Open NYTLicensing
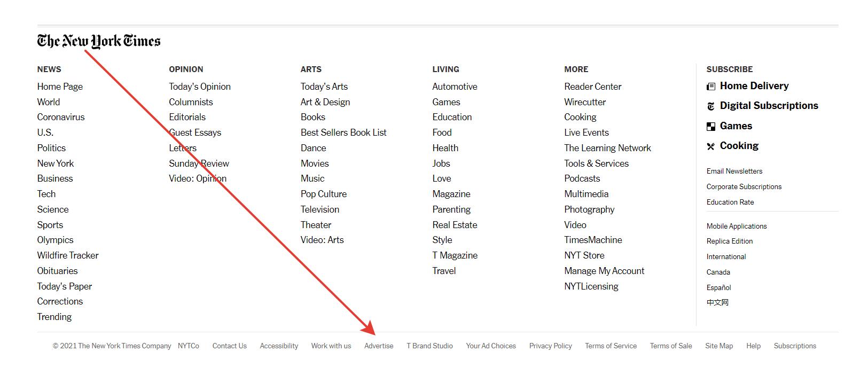 (591, 286)
